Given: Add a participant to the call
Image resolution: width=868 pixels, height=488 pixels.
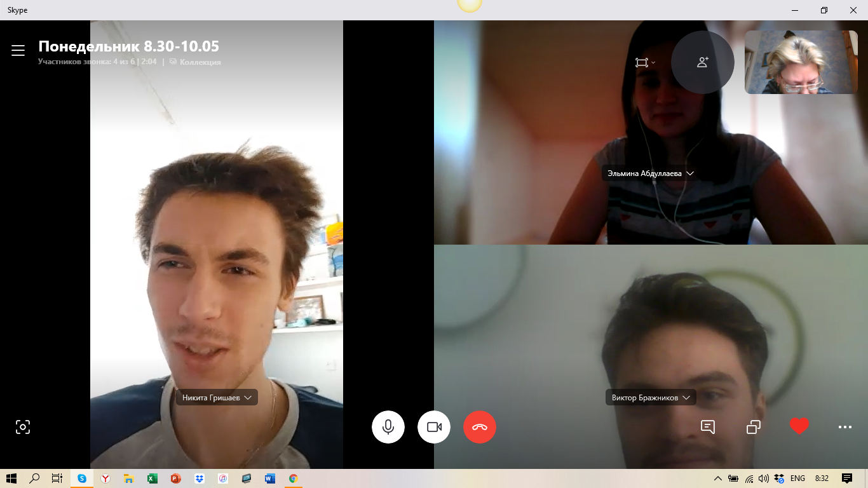Looking at the screenshot, I should click(x=702, y=62).
